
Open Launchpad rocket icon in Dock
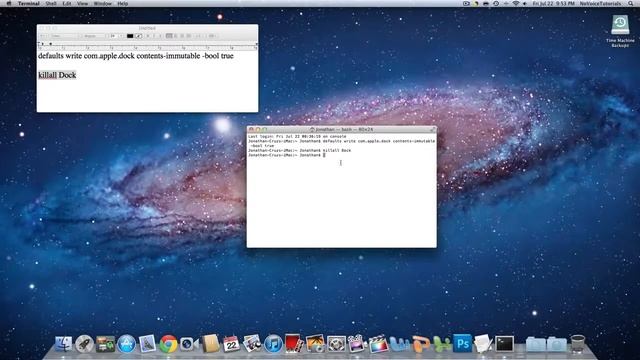click(84, 344)
